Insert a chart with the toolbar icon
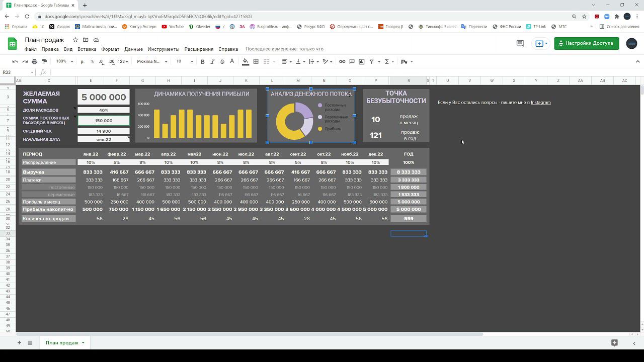 361,61
